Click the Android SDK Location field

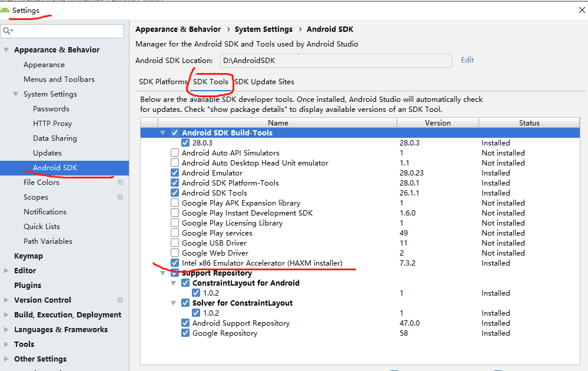[x=335, y=61]
